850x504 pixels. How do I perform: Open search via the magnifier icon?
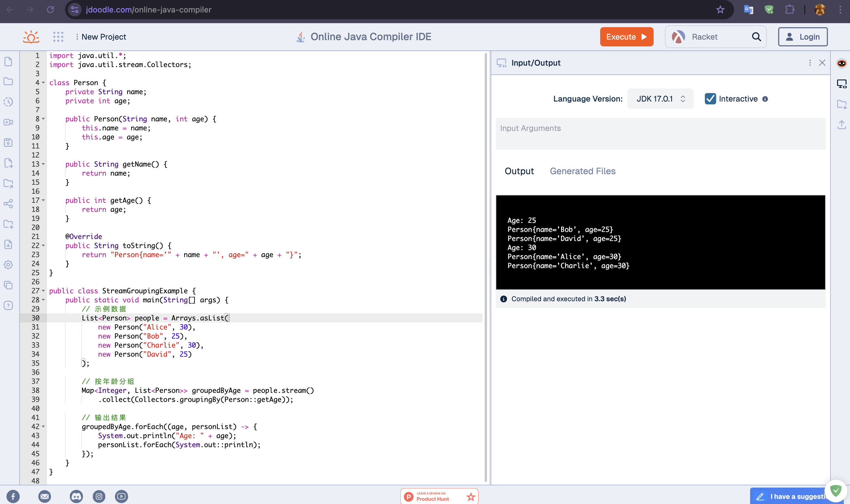(757, 37)
